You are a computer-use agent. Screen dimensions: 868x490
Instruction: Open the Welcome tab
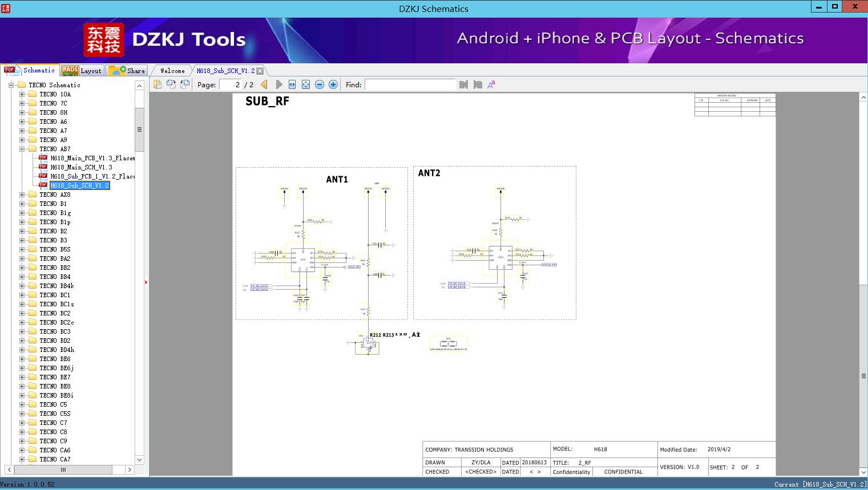click(172, 71)
